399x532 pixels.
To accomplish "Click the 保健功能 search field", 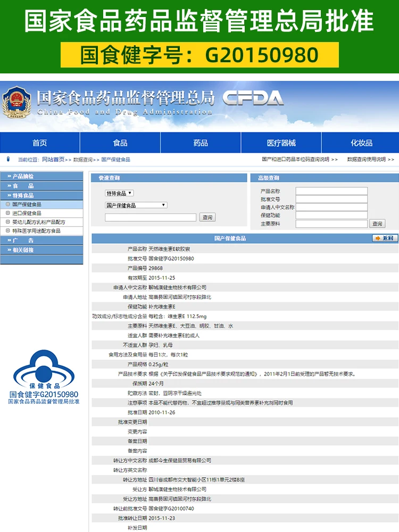I will [331, 215].
